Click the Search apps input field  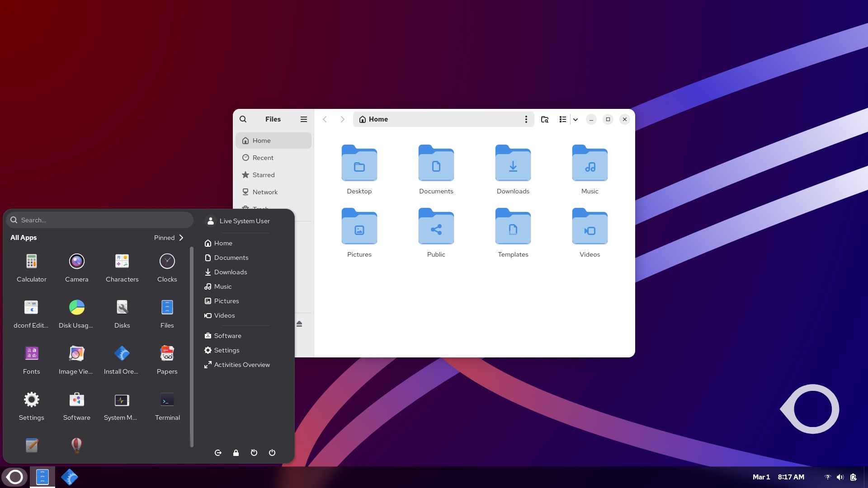click(99, 220)
